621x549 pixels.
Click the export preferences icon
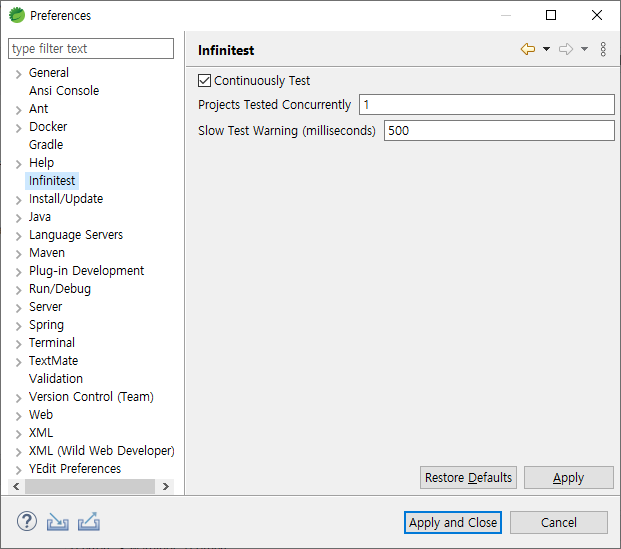[x=89, y=522]
